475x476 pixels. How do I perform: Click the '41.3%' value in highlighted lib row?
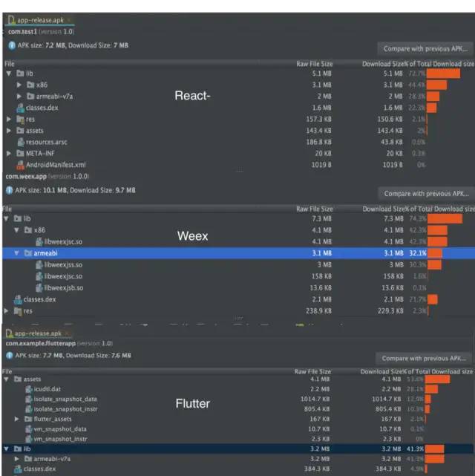coord(415,449)
